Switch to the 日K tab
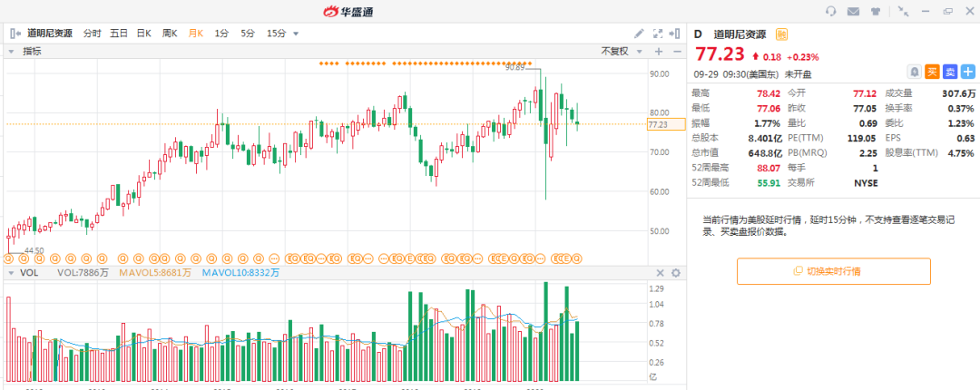The width and height of the screenshot is (980, 390). (143, 34)
